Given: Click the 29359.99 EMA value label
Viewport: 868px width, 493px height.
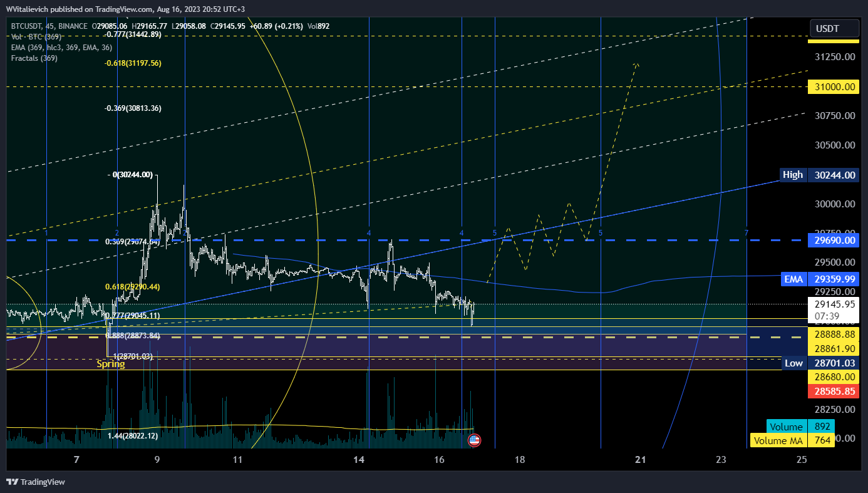Looking at the screenshot, I should click(834, 279).
